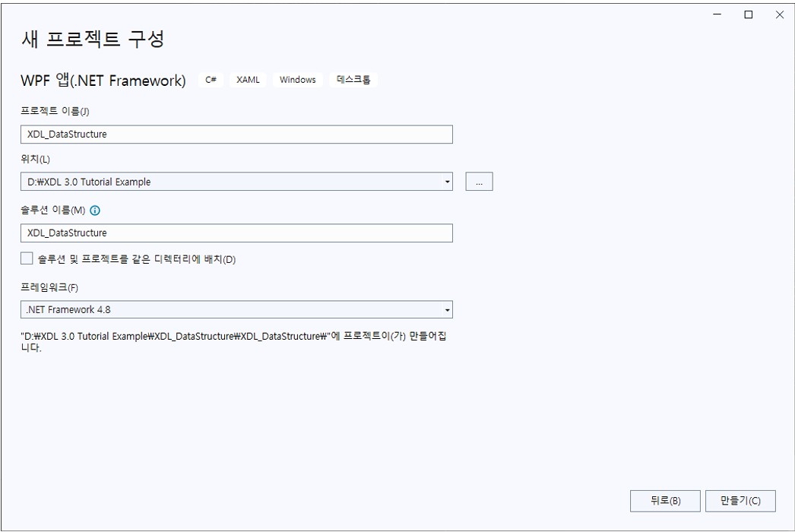Click the solution name info icon
Screen dimensions: 795x532
pyautogui.click(x=95, y=211)
